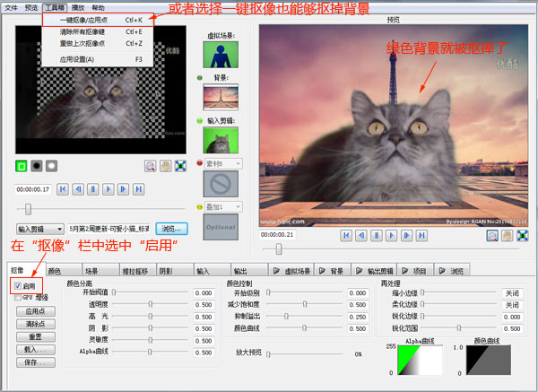Click the 保存... button
The width and height of the screenshot is (538, 392).
coord(36,362)
